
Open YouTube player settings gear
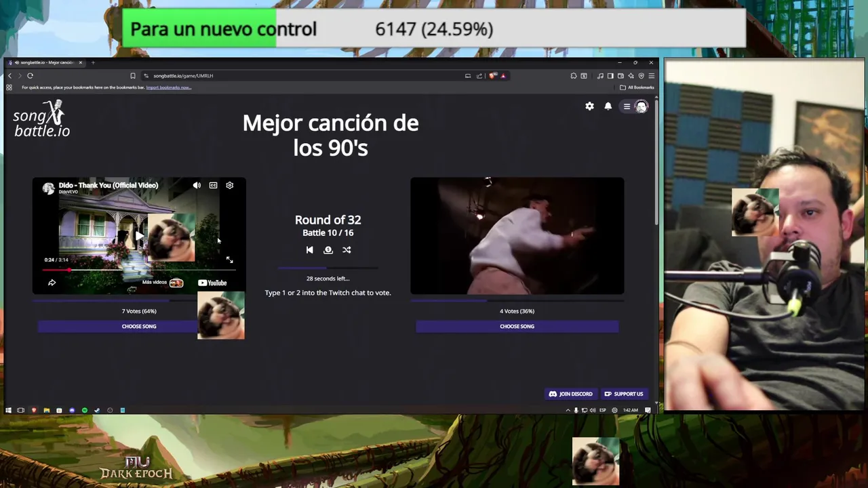[x=230, y=185]
